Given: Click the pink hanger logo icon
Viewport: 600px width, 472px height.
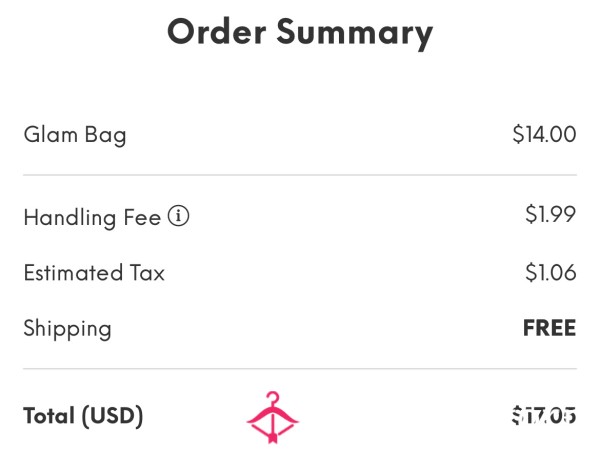Looking at the screenshot, I should 272,417.
